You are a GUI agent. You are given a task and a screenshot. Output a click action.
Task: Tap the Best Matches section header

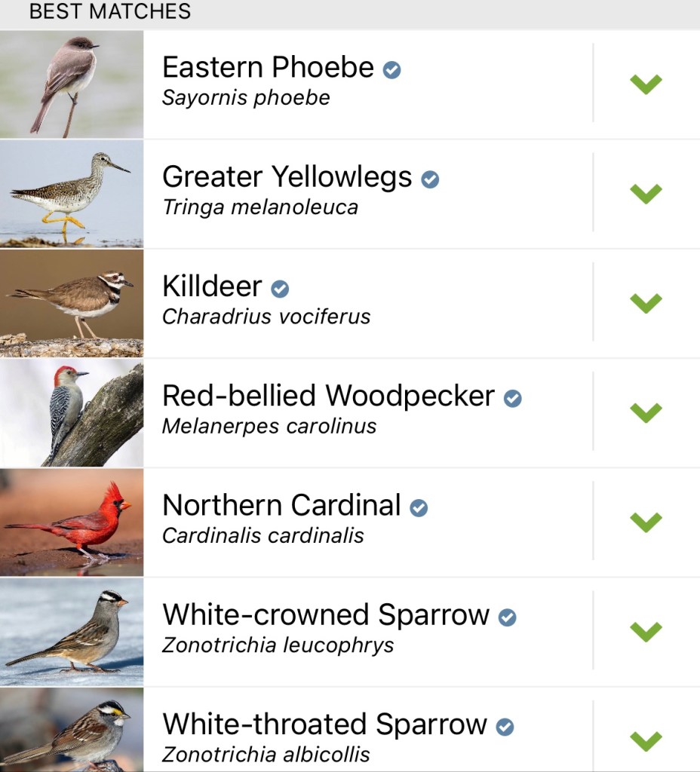110,12
